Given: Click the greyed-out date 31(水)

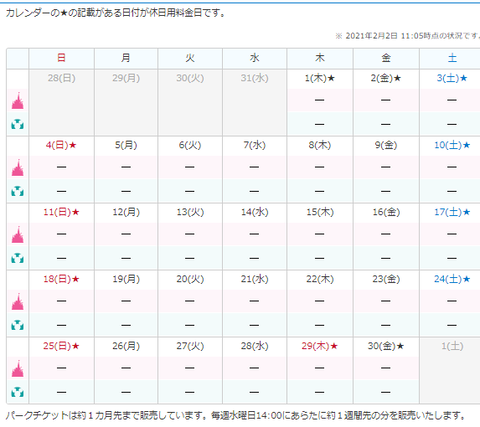Looking at the screenshot, I should click(254, 78).
